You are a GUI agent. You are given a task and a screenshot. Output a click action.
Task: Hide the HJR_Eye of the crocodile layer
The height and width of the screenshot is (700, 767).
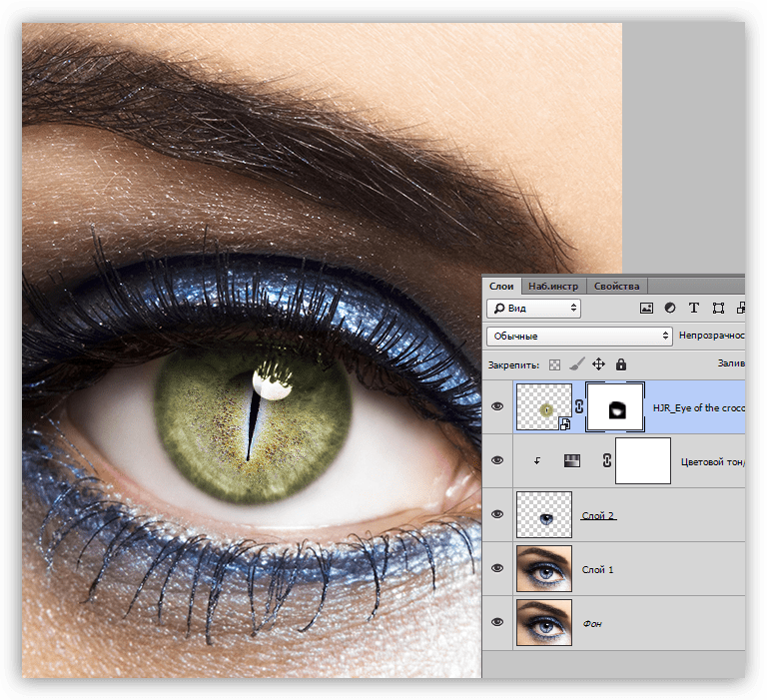pyautogui.click(x=497, y=406)
